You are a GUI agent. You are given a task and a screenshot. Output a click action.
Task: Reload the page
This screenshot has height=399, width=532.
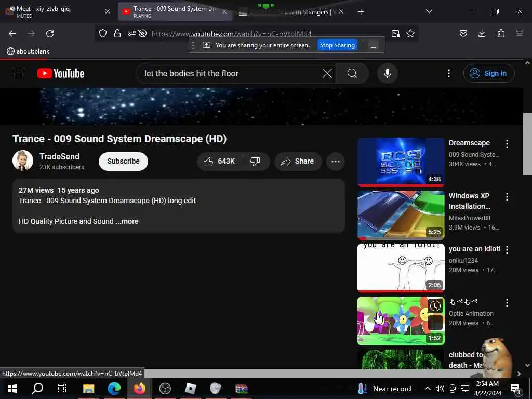tap(50, 34)
